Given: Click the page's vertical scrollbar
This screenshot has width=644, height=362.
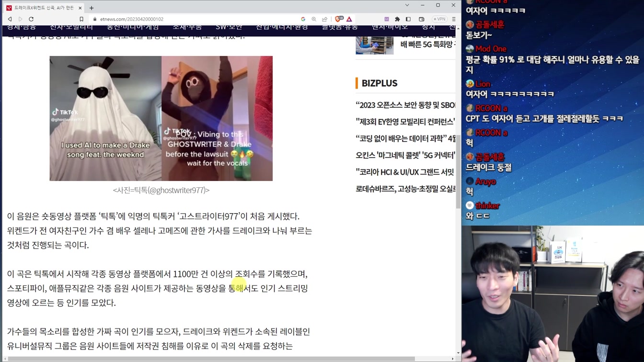Looking at the screenshot, I should point(458,172).
